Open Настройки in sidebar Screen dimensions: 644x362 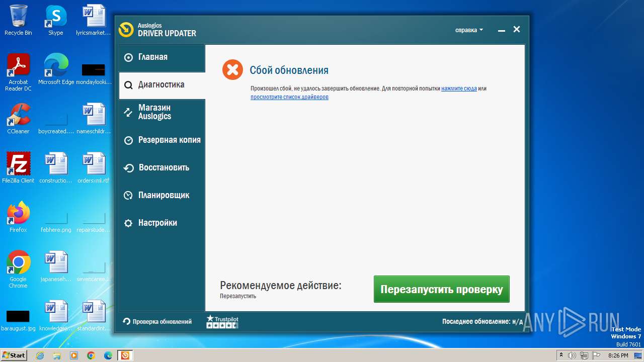click(x=162, y=223)
